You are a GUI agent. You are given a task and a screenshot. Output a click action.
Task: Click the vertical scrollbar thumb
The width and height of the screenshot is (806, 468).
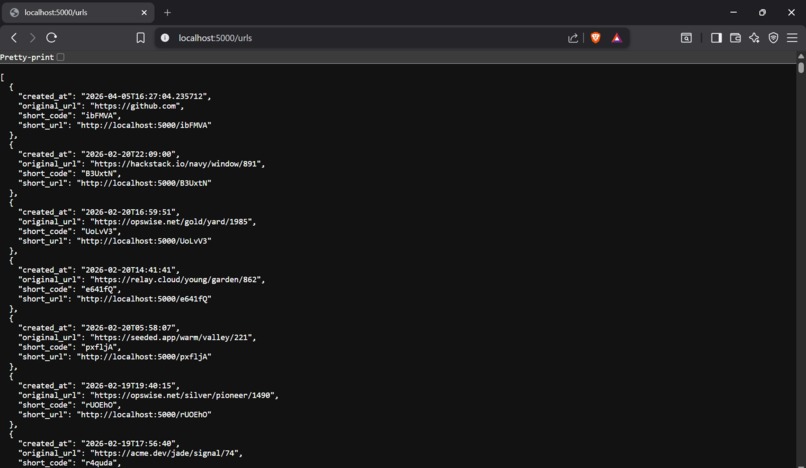point(801,68)
